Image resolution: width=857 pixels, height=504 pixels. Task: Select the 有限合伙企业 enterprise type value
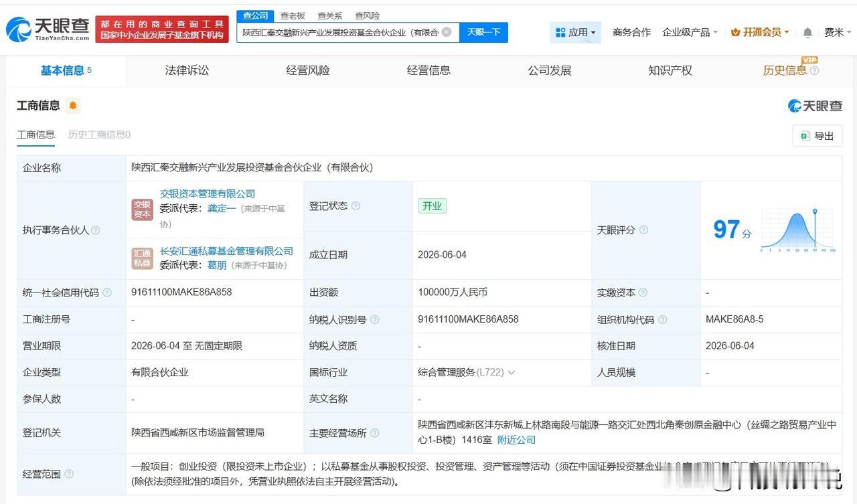tap(160, 372)
